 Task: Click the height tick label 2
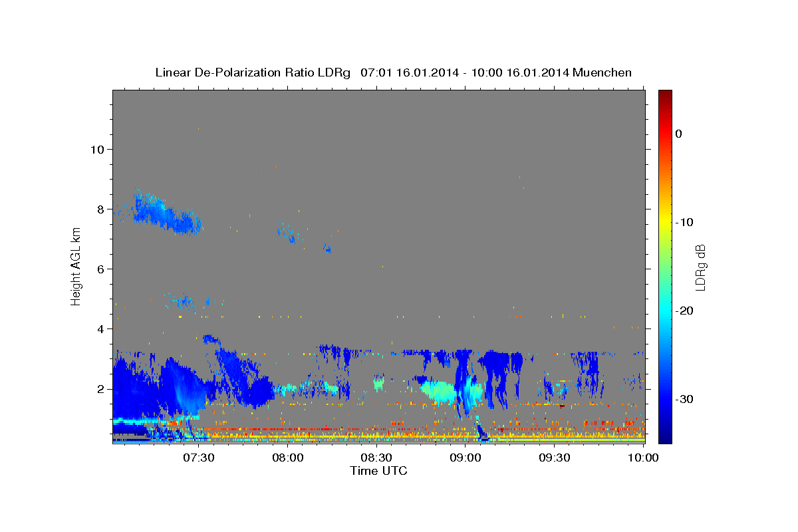pos(101,388)
